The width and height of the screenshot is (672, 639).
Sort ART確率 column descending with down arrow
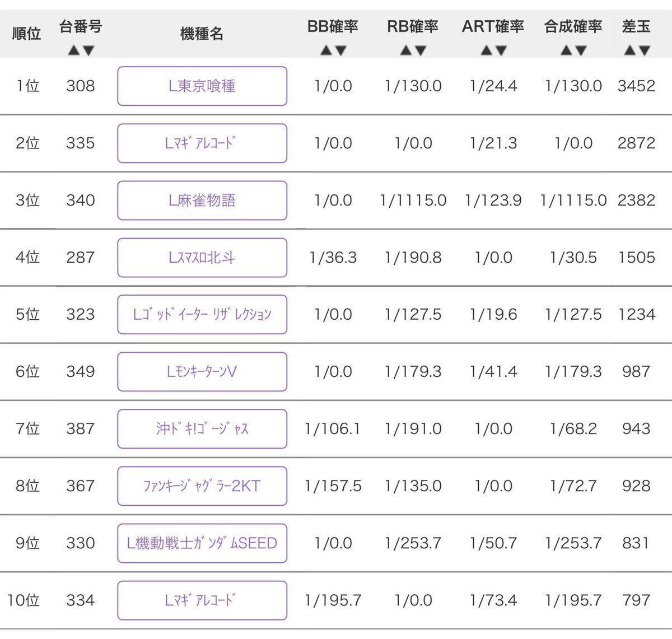click(x=501, y=50)
